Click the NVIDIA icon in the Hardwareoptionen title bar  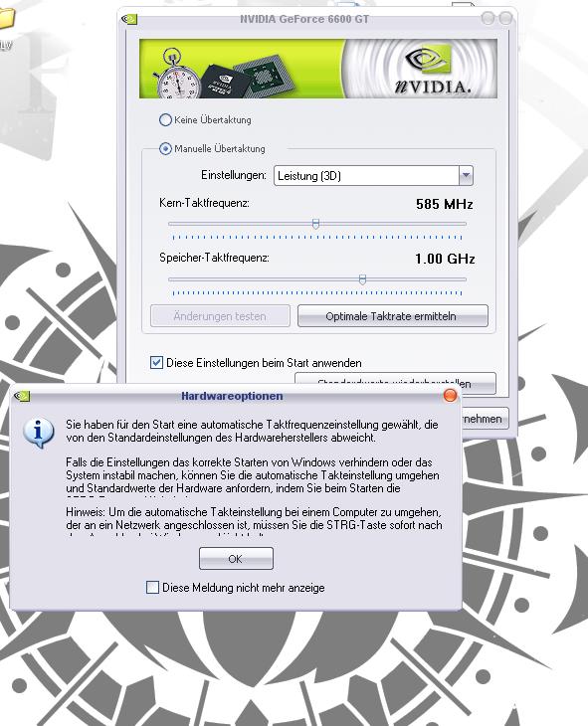pyautogui.click(x=22, y=396)
